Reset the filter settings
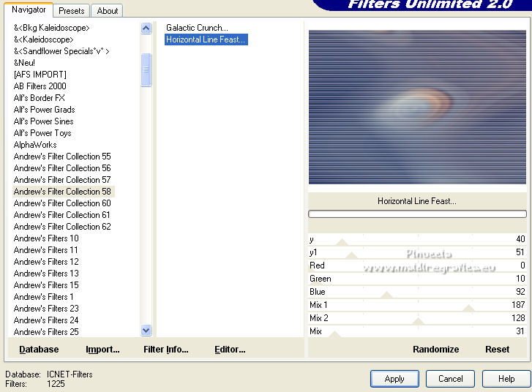 coord(497,350)
